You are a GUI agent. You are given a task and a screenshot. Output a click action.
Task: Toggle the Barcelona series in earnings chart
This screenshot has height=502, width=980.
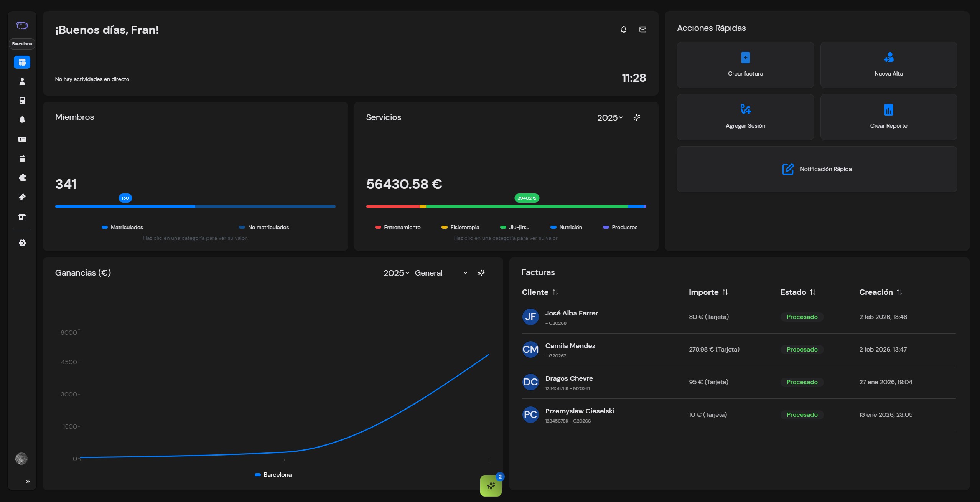click(273, 475)
